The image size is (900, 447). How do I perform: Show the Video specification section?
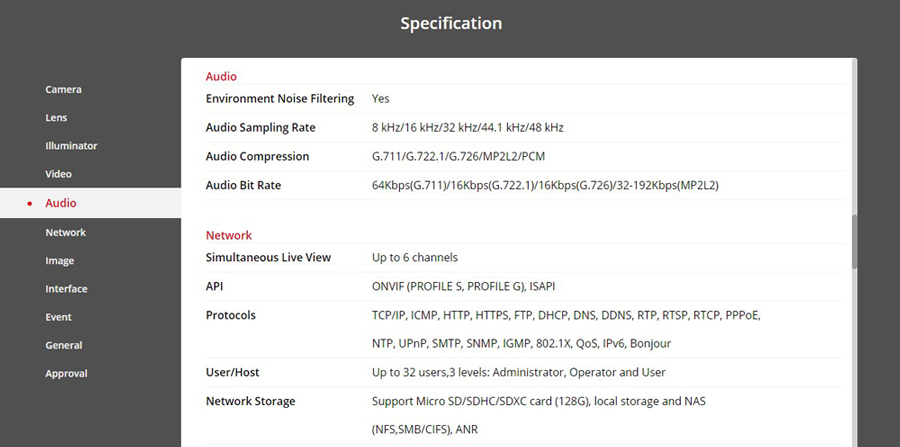coord(58,174)
